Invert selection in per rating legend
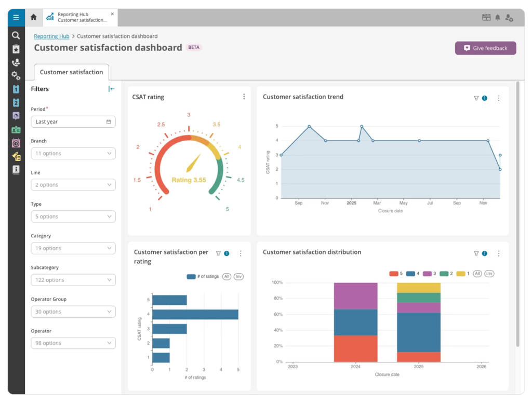Viewport: 532px width, 405px height. (238, 276)
